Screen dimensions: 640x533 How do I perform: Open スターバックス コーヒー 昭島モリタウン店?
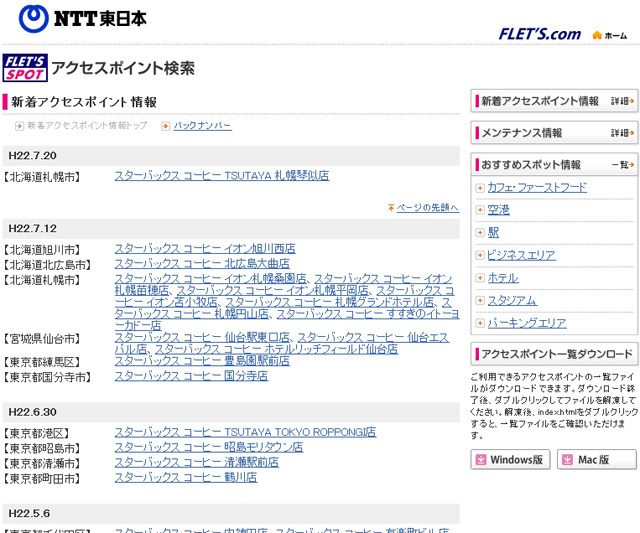209,447
